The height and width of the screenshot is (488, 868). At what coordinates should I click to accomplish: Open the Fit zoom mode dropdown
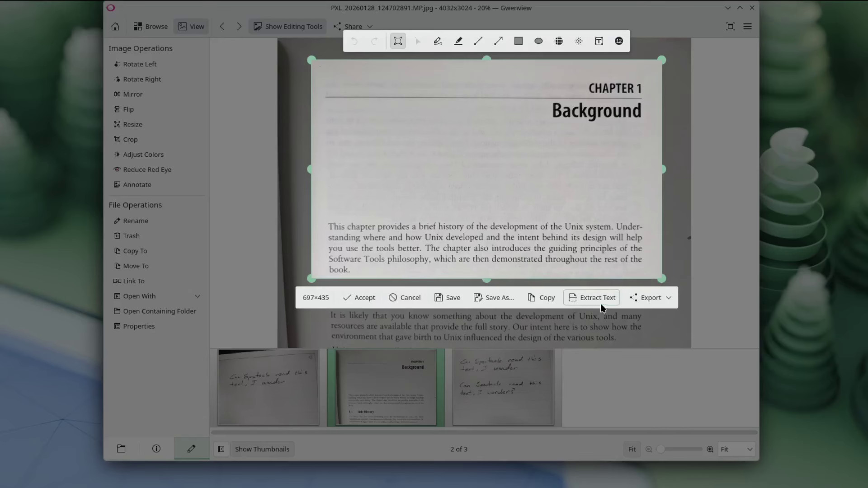point(736,449)
